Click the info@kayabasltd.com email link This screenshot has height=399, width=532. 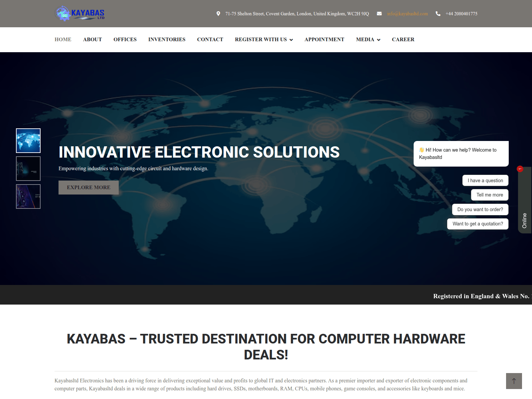pyautogui.click(x=407, y=14)
